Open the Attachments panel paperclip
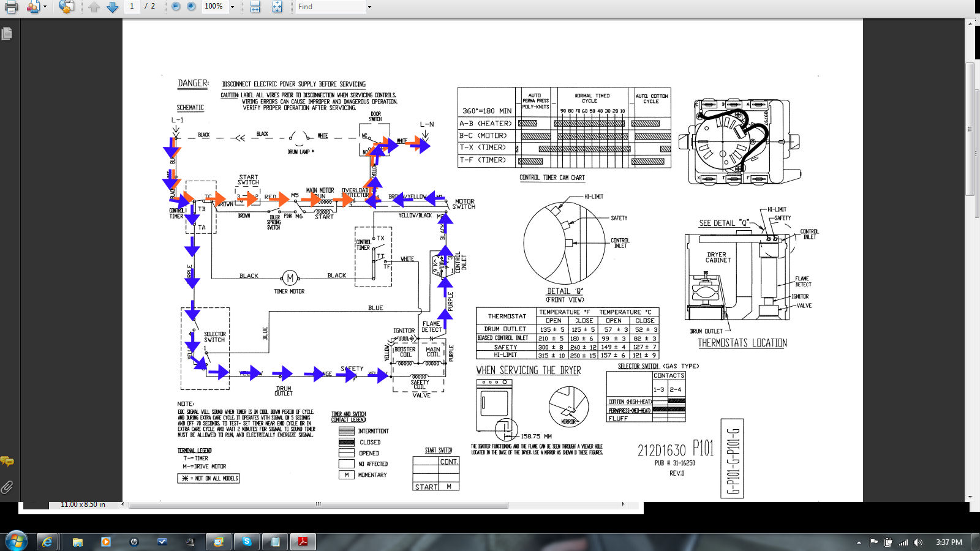The width and height of the screenshot is (980, 551). (7, 487)
